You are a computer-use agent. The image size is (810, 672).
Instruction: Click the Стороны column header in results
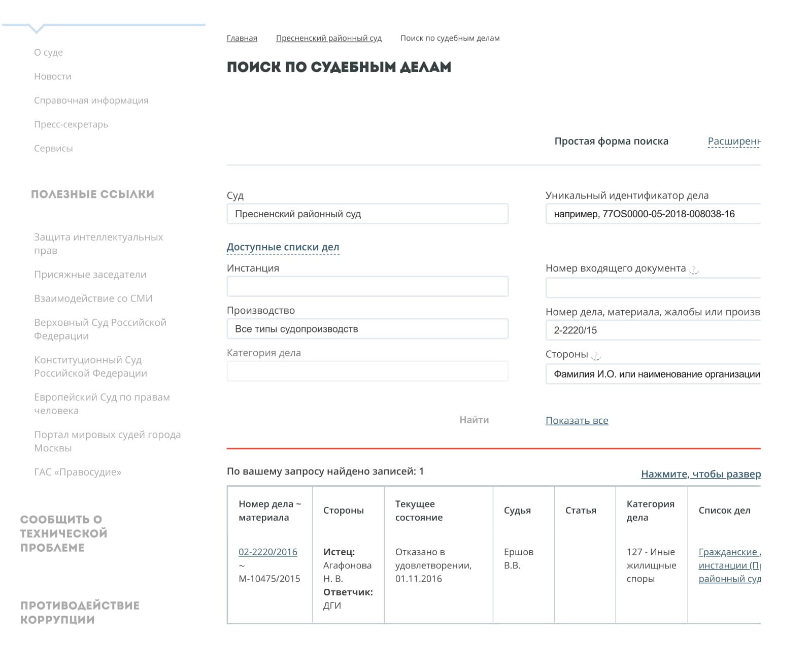[344, 511]
